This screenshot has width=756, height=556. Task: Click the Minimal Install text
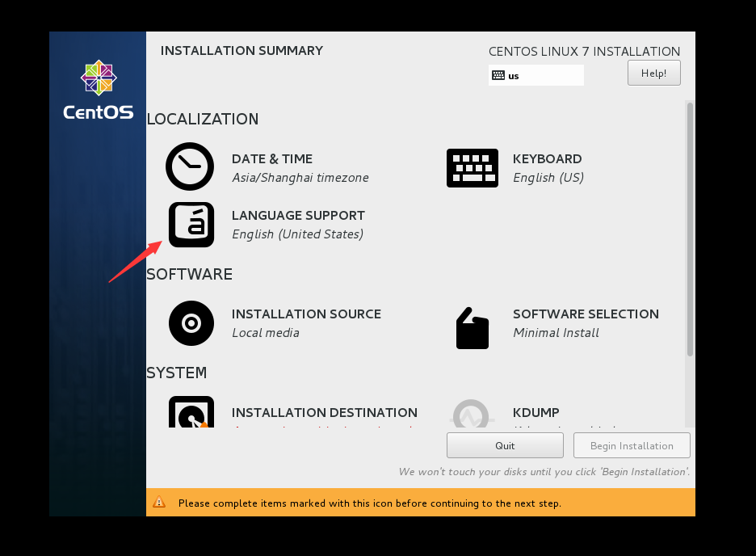tap(556, 333)
